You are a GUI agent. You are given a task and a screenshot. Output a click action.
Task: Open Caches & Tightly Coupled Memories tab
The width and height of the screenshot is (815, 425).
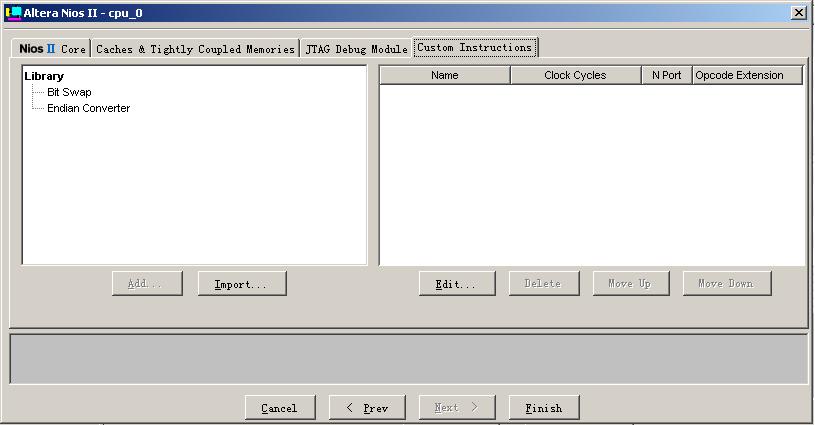[195, 49]
